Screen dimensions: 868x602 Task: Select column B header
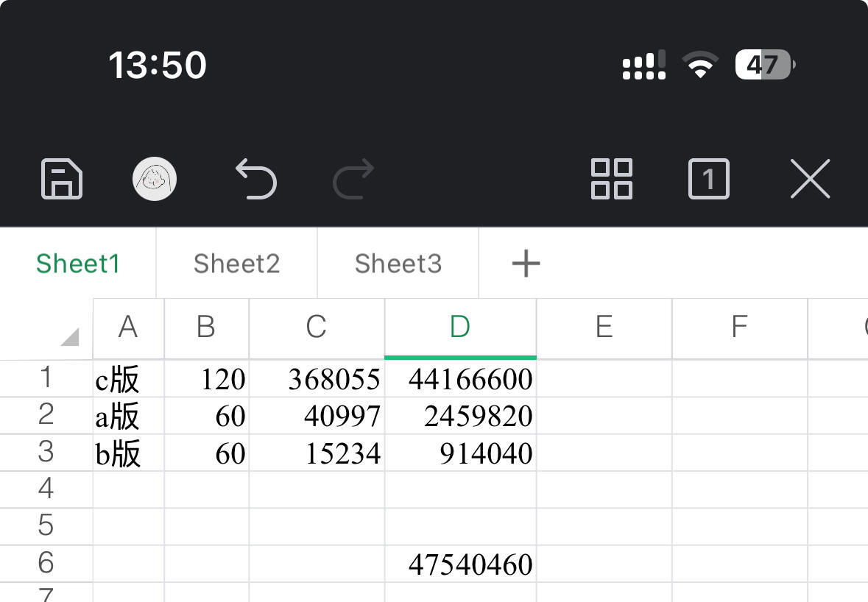point(206,328)
